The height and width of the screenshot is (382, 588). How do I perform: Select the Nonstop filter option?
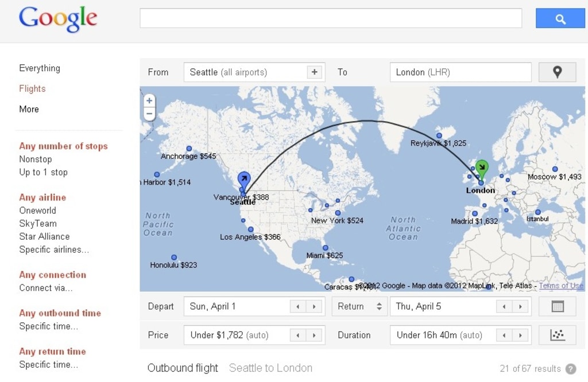36,159
